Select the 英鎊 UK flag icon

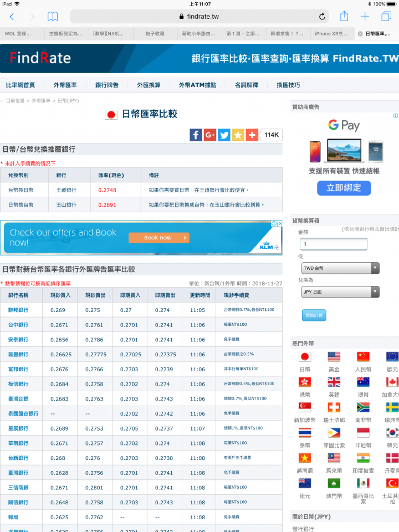(334, 382)
